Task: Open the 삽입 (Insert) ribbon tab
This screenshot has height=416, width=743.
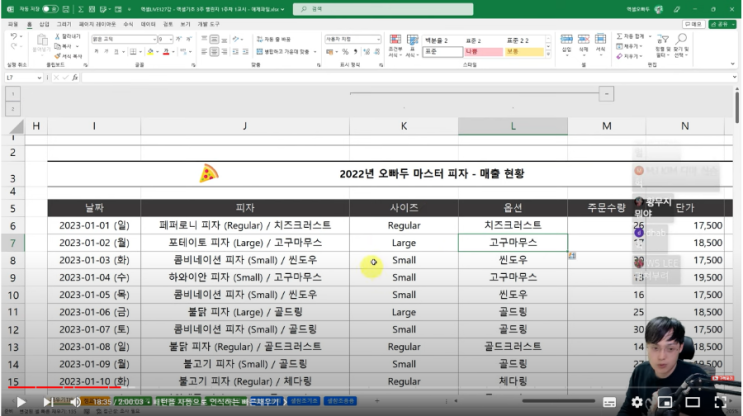Action: coord(43,22)
